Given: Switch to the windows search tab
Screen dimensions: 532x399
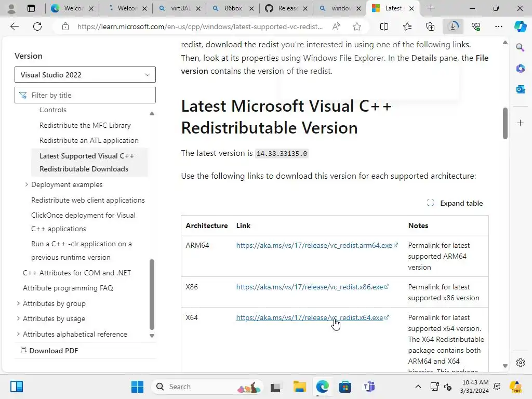Looking at the screenshot, I should (x=340, y=8).
